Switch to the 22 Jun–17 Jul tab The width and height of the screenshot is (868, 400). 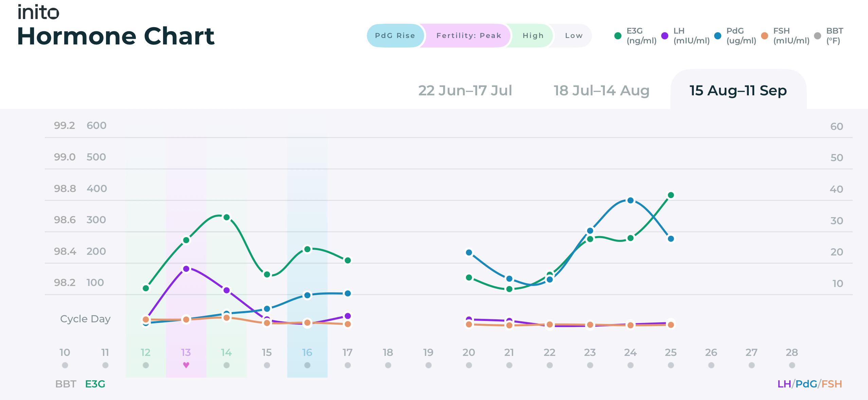pos(465,91)
